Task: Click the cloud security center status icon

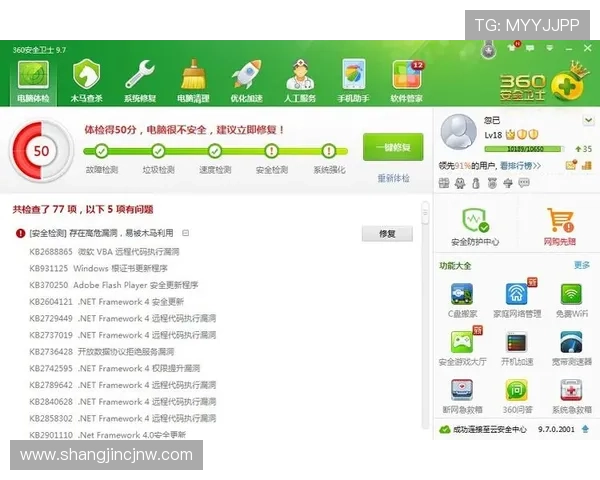Action: (445, 429)
